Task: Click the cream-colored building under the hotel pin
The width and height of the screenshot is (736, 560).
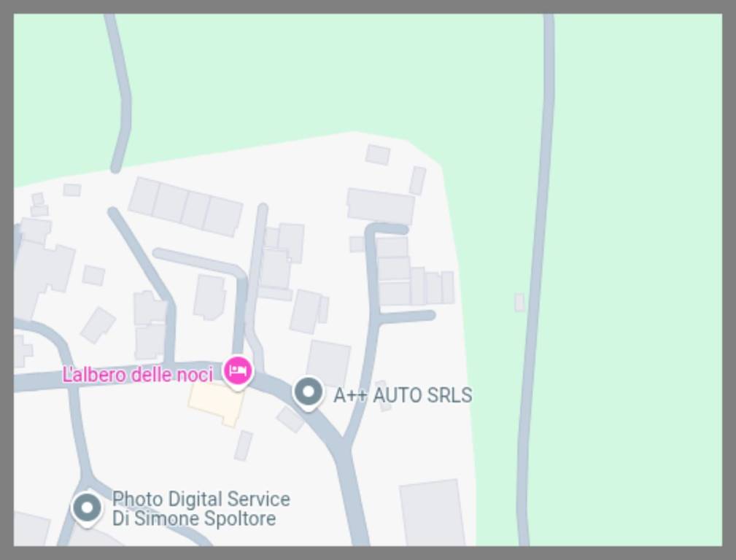Action: coord(217,402)
